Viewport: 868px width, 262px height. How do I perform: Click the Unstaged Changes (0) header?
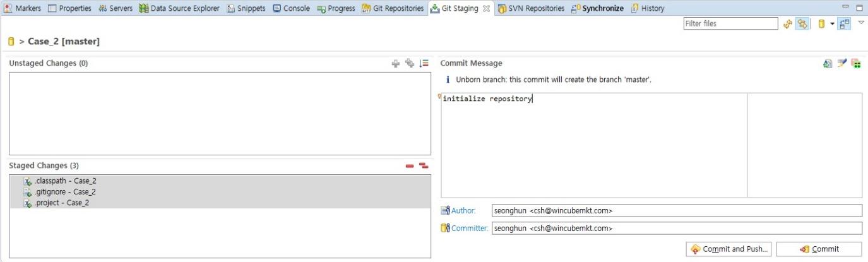tap(49, 63)
